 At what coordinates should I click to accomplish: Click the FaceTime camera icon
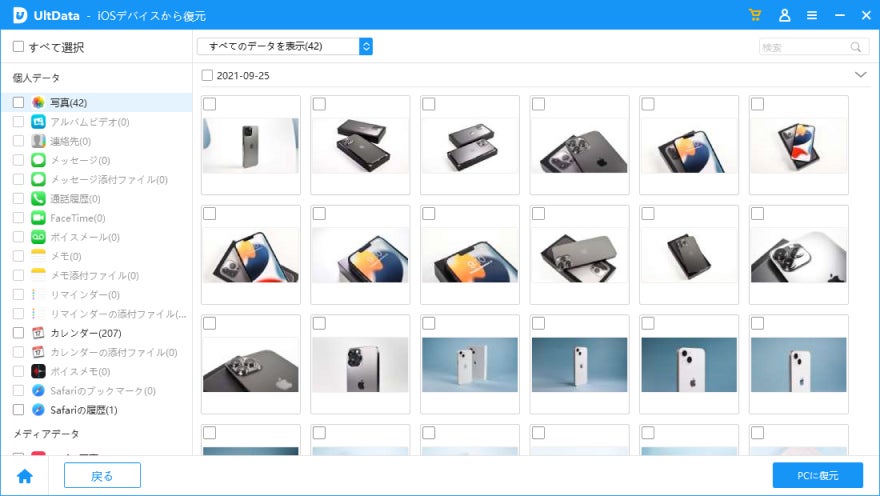38,217
